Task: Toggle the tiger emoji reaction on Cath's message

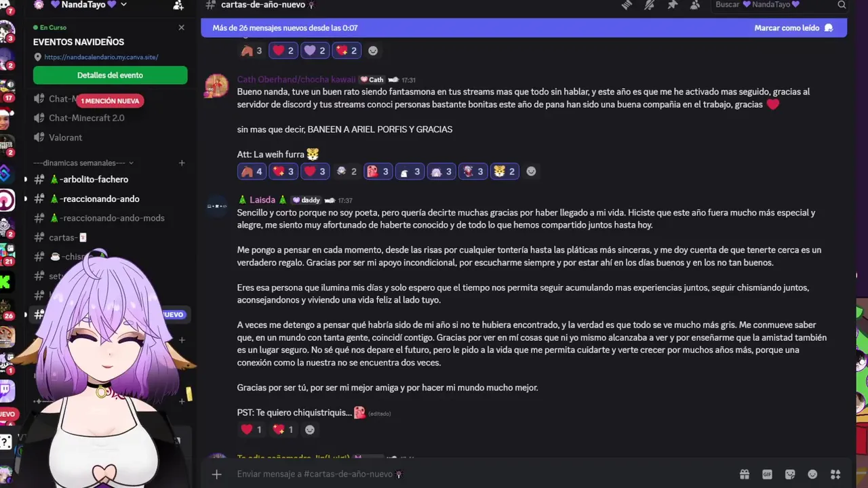Action: pos(505,171)
